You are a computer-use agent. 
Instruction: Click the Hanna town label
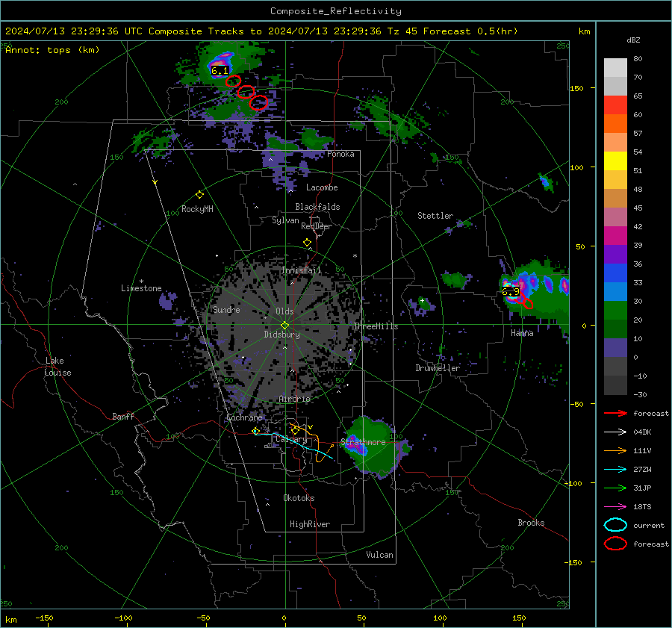click(522, 332)
